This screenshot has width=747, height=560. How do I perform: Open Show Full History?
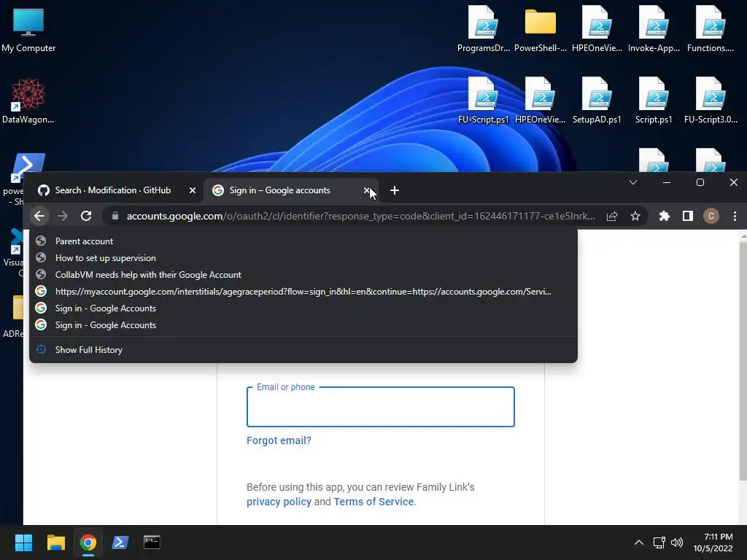(x=303, y=350)
